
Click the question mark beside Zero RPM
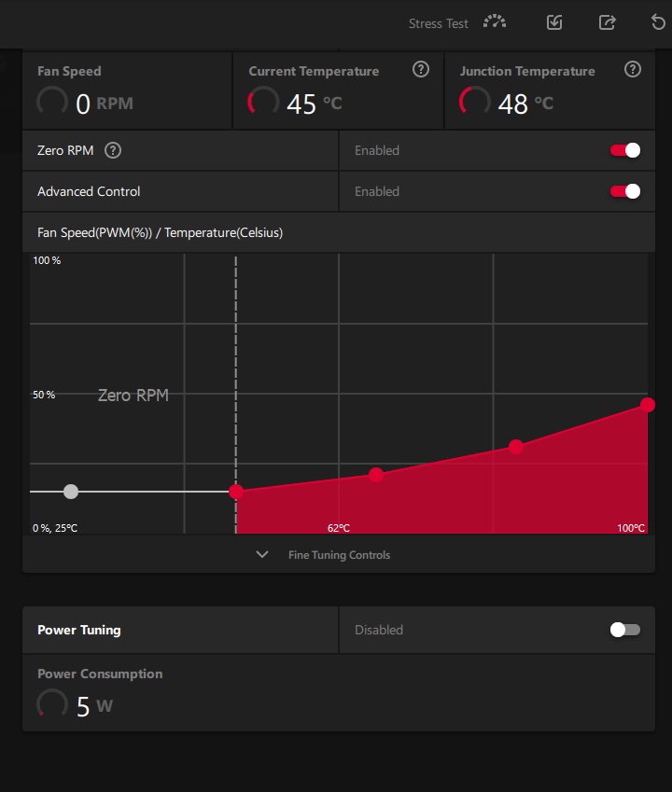[x=114, y=150]
